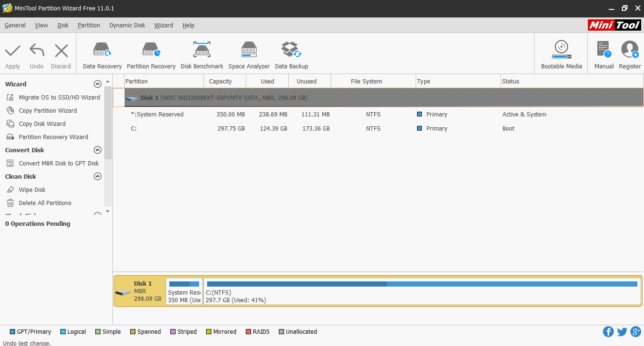
Task: Launch Partition Recovery from the toolbar
Action: [151, 53]
